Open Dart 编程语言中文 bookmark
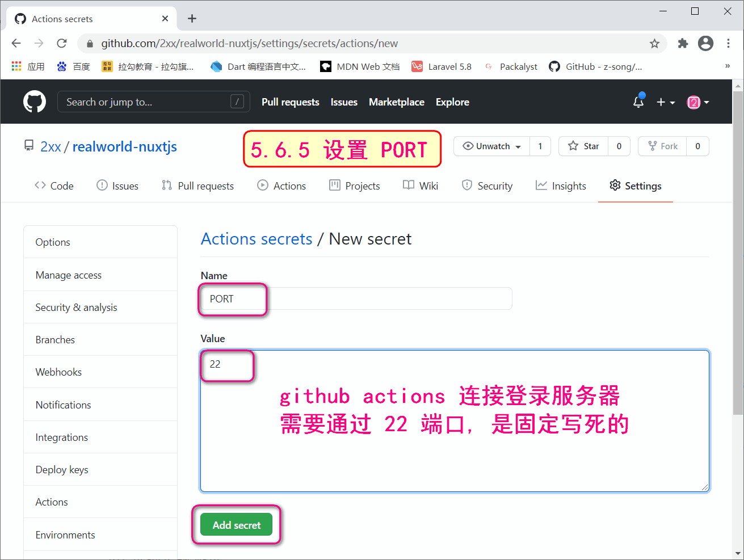 (258, 66)
